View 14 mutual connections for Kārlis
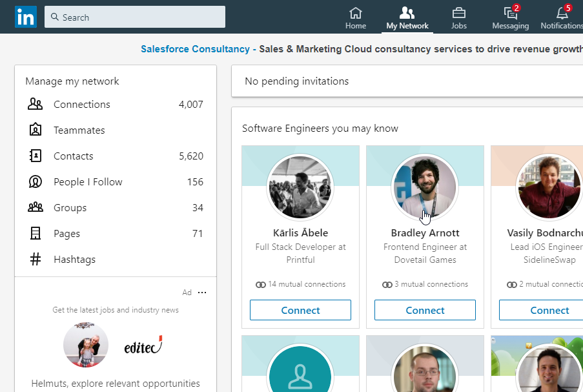This screenshot has width=583, height=392. point(300,284)
